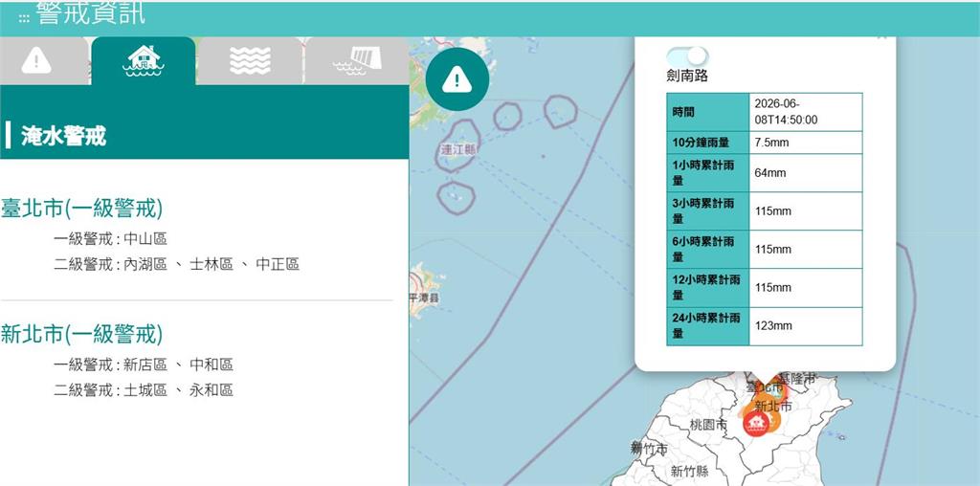Click the red flood house marker on map
Viewport: 980px width, 486px height.
click(x=756, y=424)
